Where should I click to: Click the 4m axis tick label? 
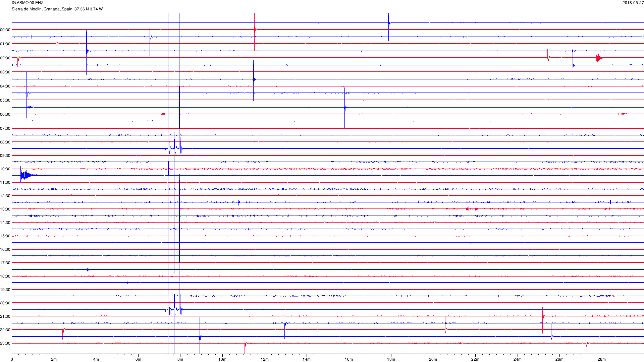coord(96,359)
